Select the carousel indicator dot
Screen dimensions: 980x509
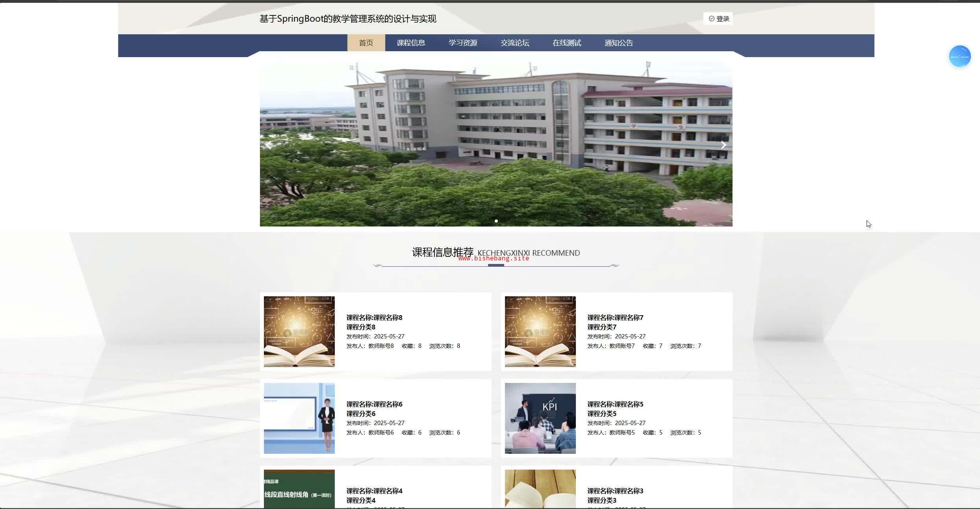point(496,221)
